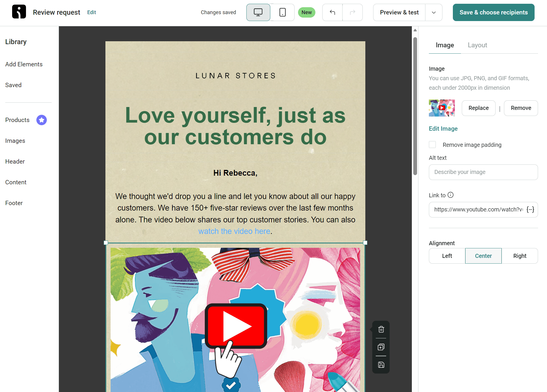
Task: Click the app logo icon
Action: tap(19, 12)
